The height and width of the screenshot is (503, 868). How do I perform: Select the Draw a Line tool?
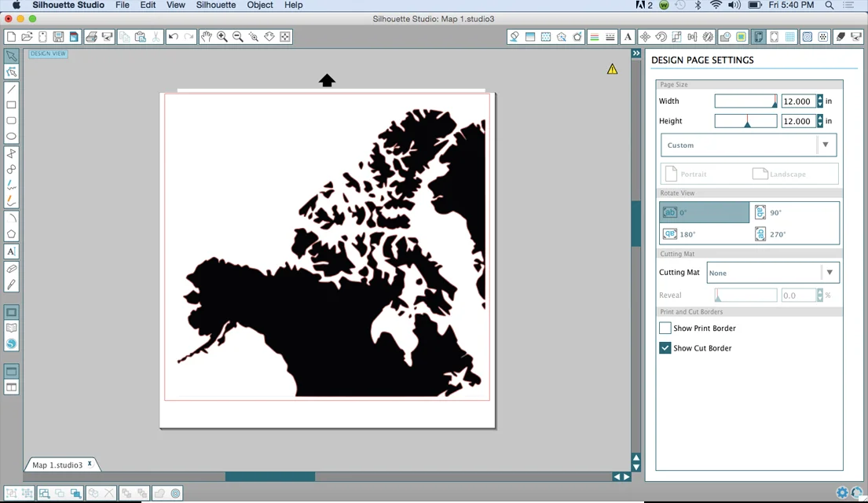pos(11,89)
